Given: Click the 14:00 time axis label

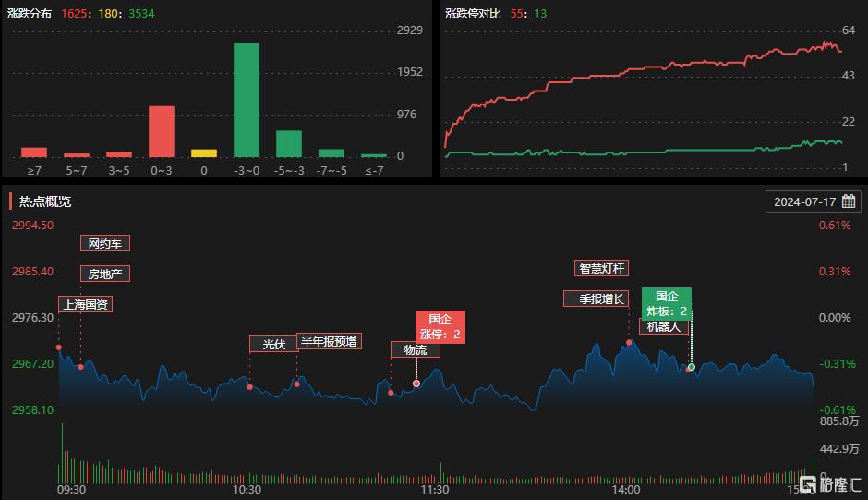Looking at the screenshot, I should point(626,490).
